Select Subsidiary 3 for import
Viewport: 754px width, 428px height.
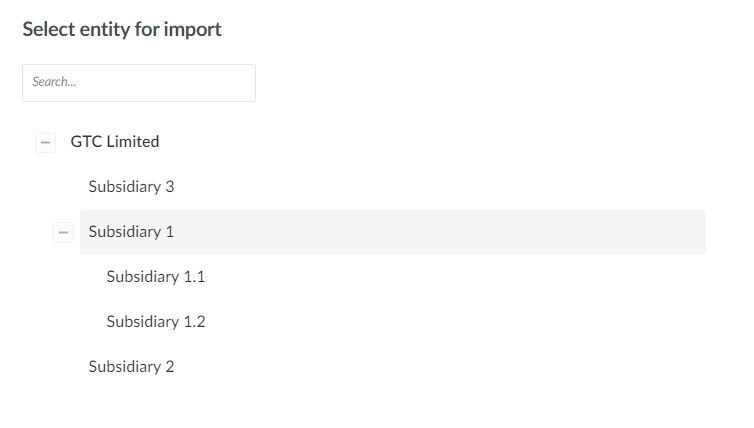click(x=131, y=187)
